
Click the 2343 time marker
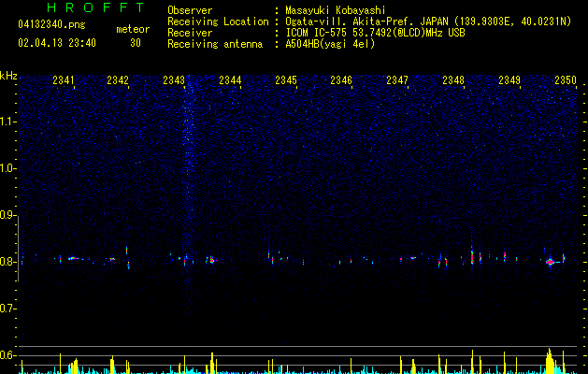[x=174, y=79]
